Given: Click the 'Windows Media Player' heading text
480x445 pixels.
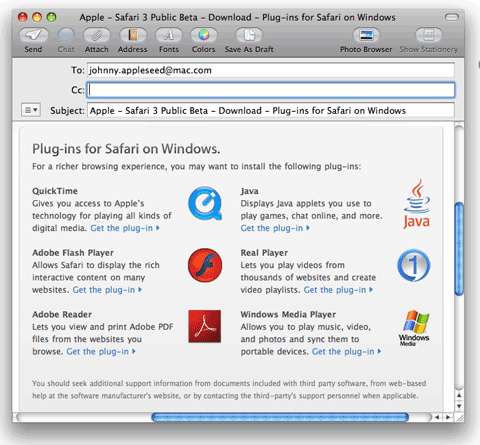Looking at the screenshot, I should tap(288, 314).
